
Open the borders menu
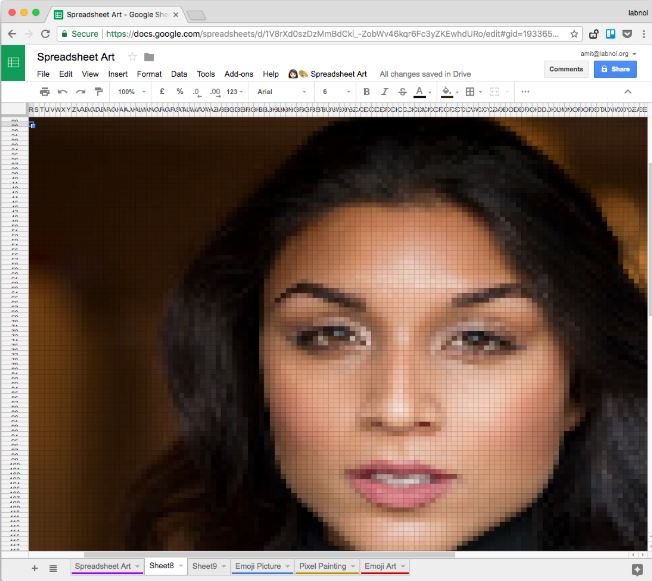[x=470, y=91]
